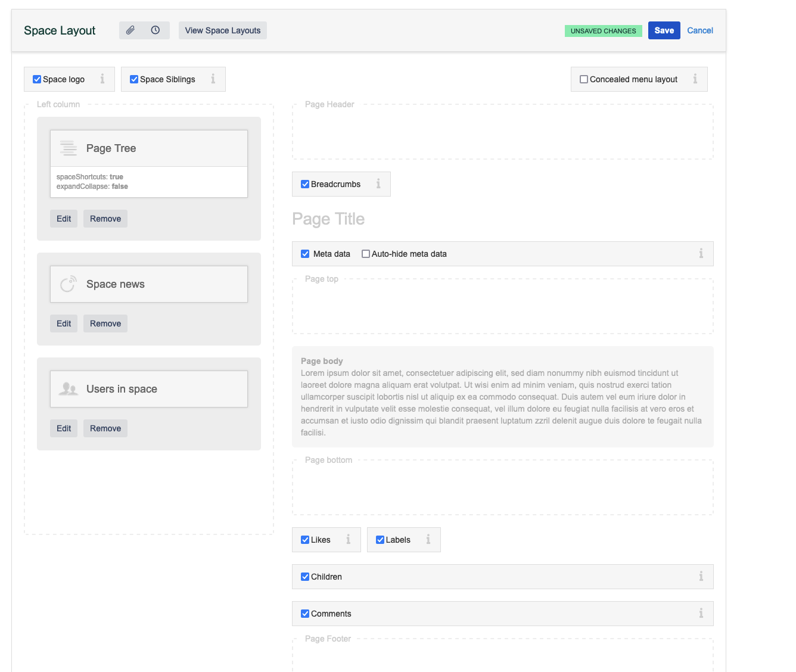796x672 pixels.
Task: Uncheck the Space logo checkbox
Action: 36,79
